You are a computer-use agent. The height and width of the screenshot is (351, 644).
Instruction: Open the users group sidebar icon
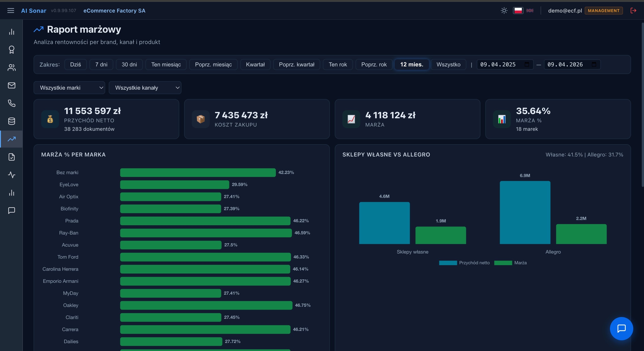click(11, 68)
